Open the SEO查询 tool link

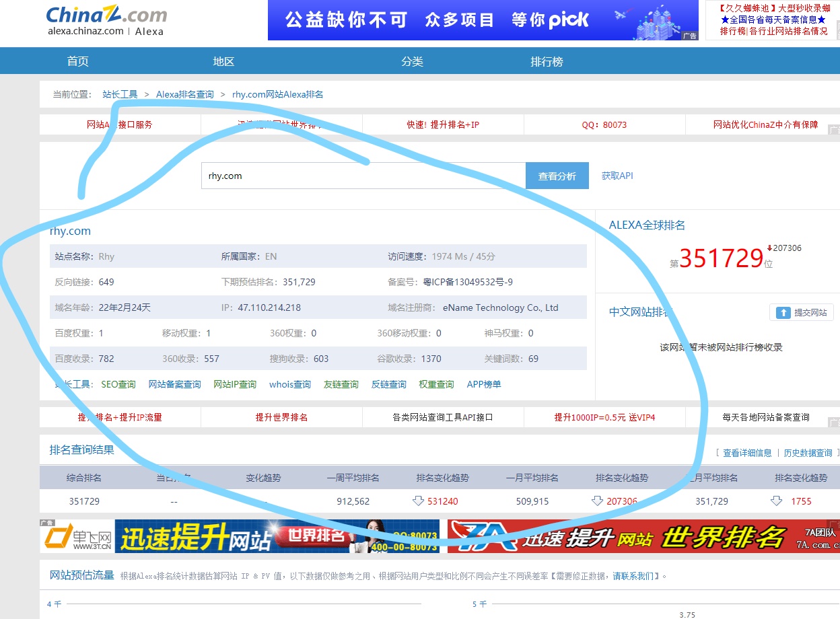click(x=118, y=384)
